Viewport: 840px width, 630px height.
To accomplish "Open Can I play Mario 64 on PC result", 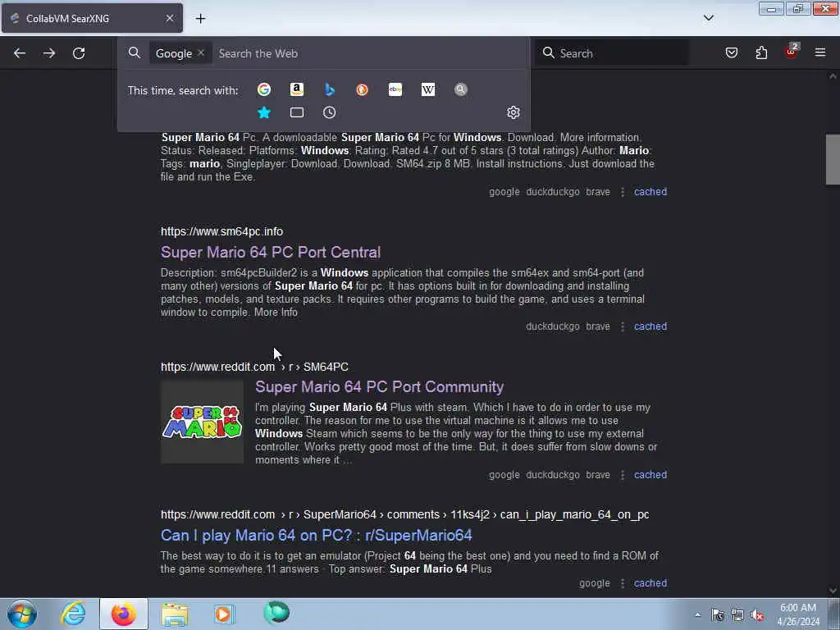I will pyautogui.click(x=316, y=535).
